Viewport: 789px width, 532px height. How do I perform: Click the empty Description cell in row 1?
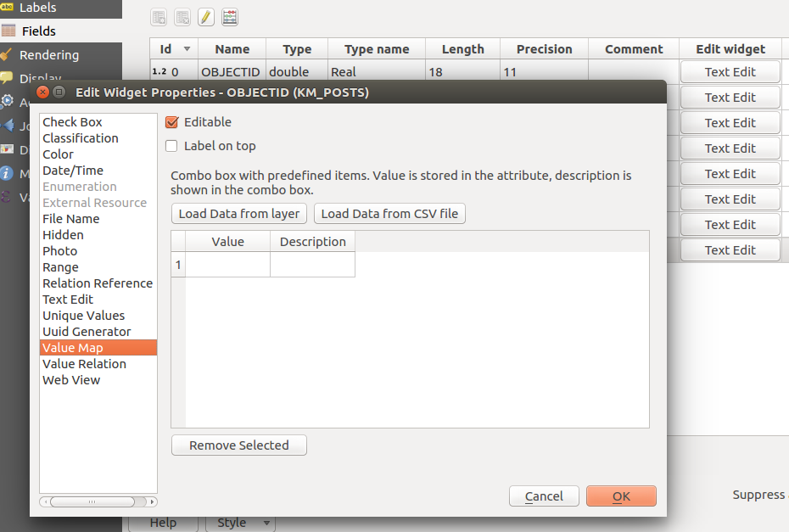pos(312,265)
